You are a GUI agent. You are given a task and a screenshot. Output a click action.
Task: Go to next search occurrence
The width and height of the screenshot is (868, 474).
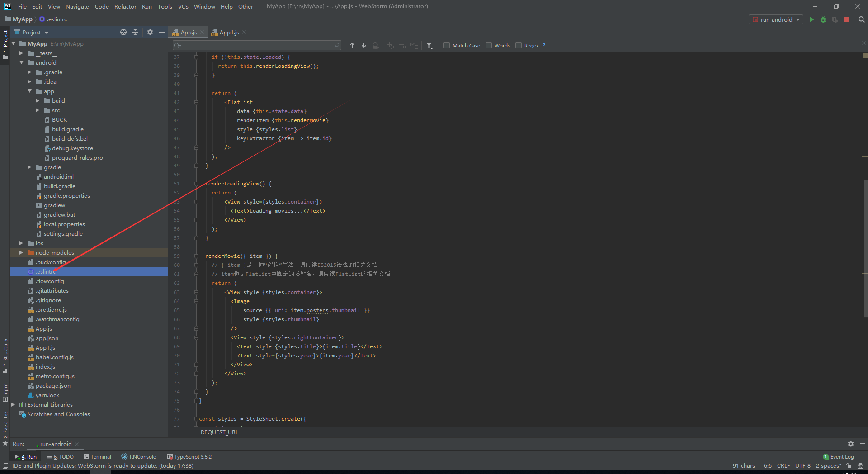pos(364,45)
